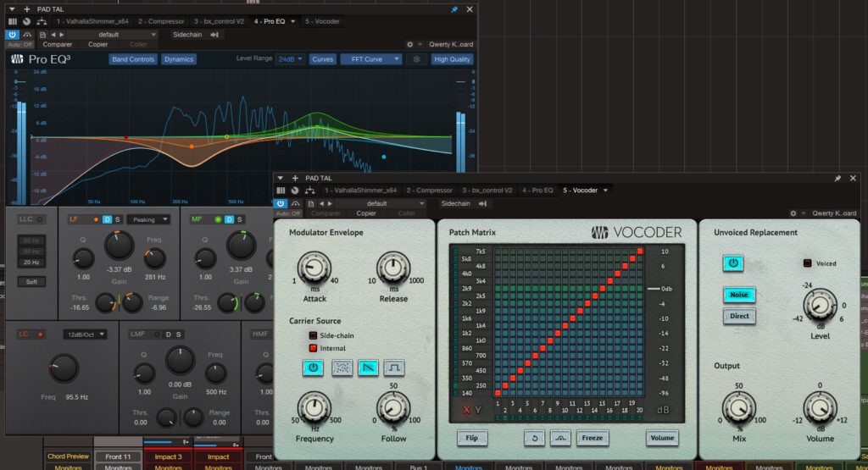Switch to 5 - Vocoder tab in Pro EQ window
868x470 pixels.
click(x=322, y=21)
